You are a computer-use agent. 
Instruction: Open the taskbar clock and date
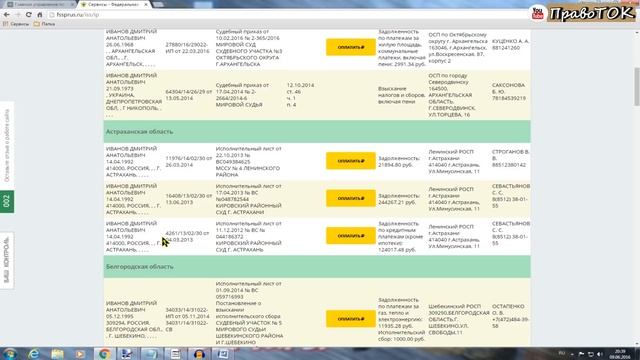620,354
